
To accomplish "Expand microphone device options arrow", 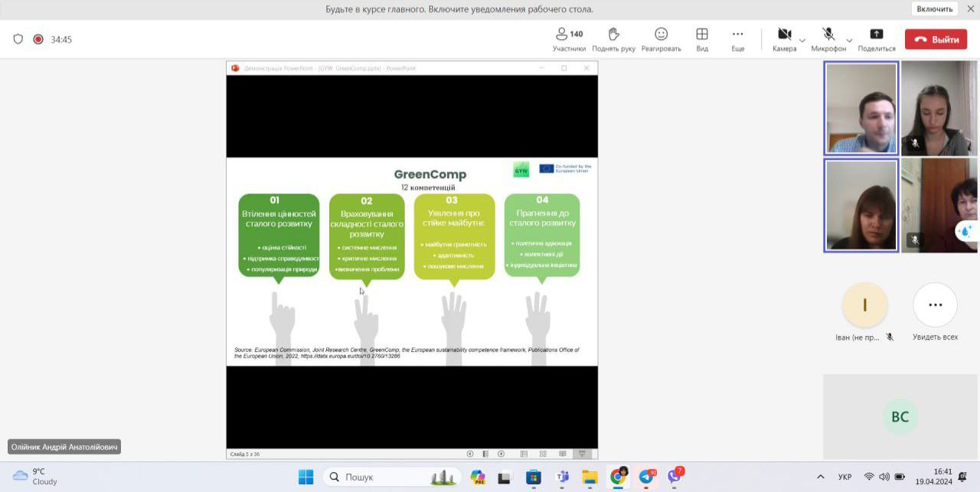I will point(849,40).
